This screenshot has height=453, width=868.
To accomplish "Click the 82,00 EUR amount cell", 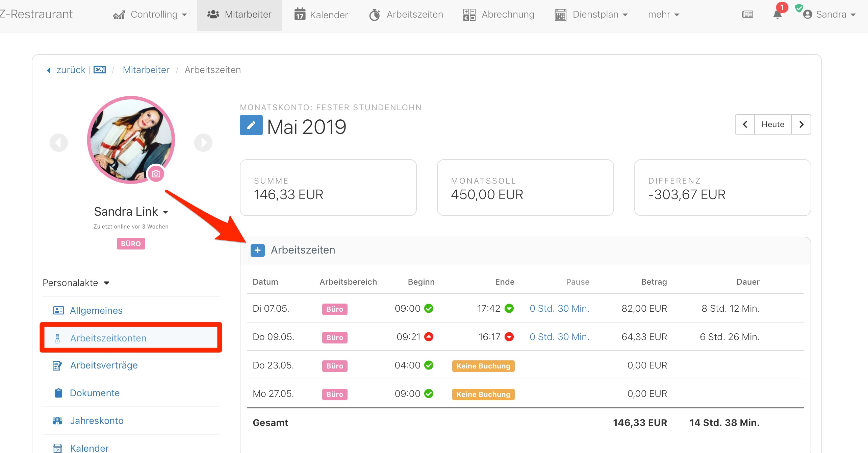I will [644, 309].
